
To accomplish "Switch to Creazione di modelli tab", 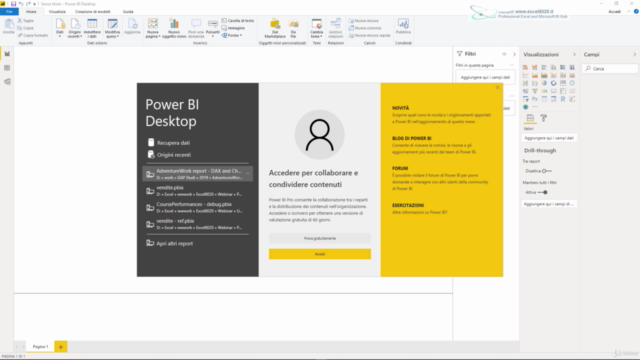I will 93,11.
